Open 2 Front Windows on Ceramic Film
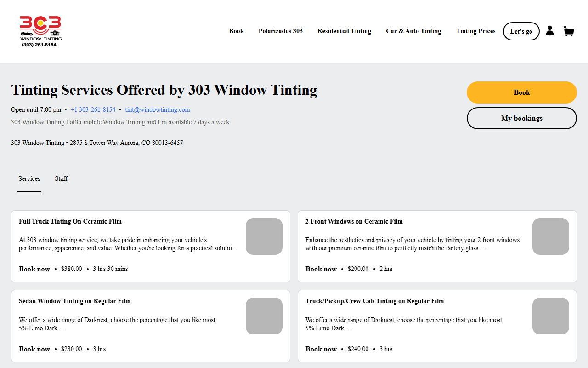Screen dimensions: 588x368 click(x=354, y=221)
